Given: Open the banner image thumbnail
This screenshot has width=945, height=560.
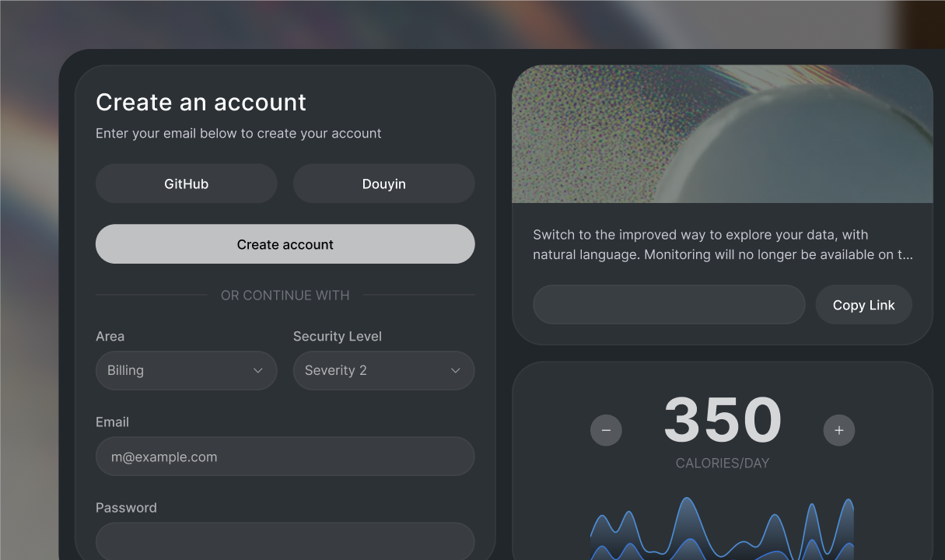Looking at the screenshot, I should 723,134.
